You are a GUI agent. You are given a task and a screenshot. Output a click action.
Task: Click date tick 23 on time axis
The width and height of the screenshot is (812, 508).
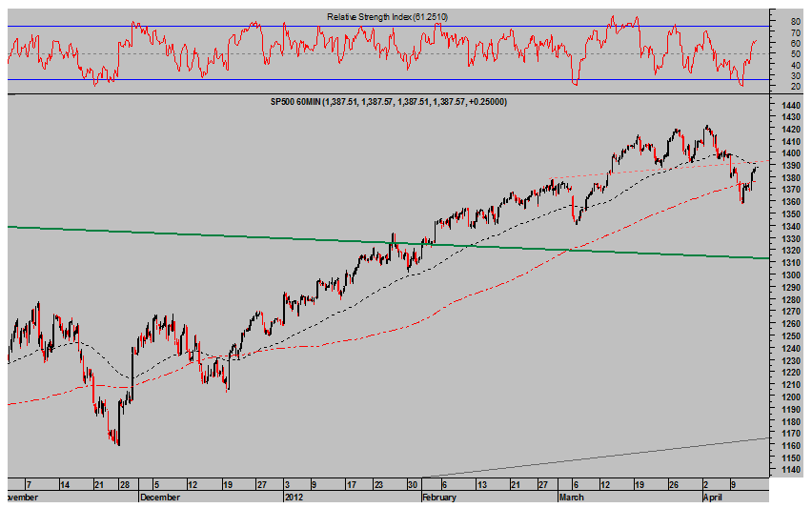pos(379,485)
